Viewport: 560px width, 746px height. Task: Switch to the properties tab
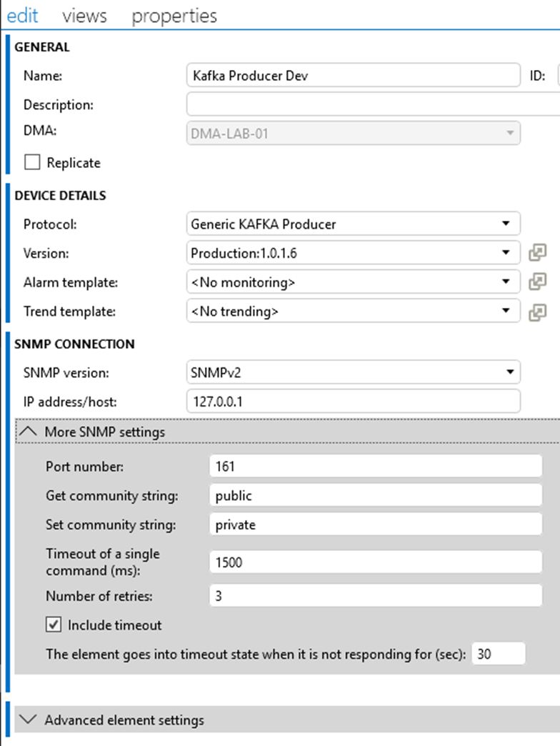174,16
